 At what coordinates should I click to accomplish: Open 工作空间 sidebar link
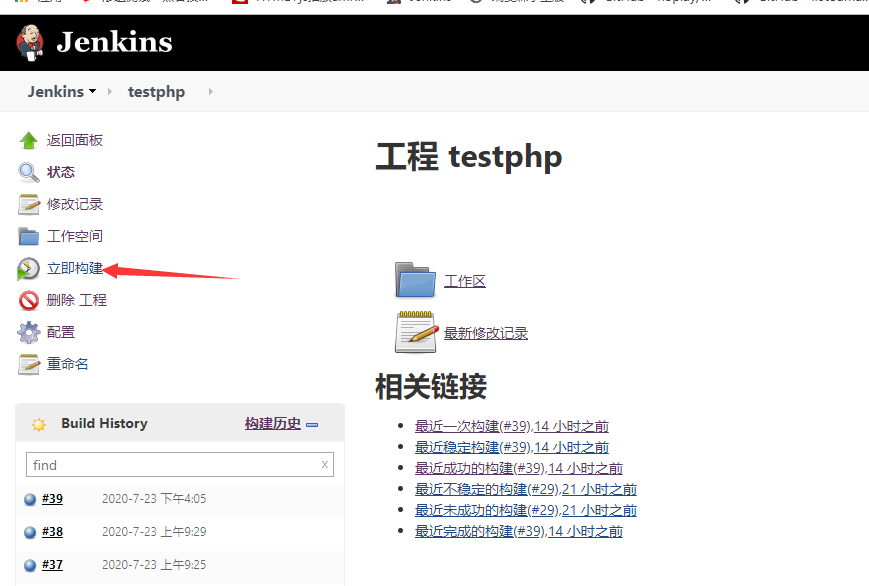[x=75, y=236]
